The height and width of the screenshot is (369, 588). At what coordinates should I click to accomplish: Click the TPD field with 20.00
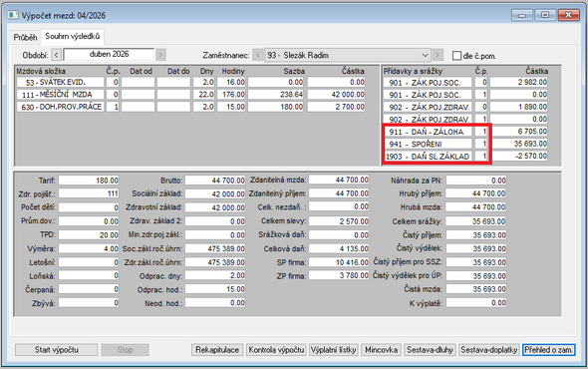(89, 235)
